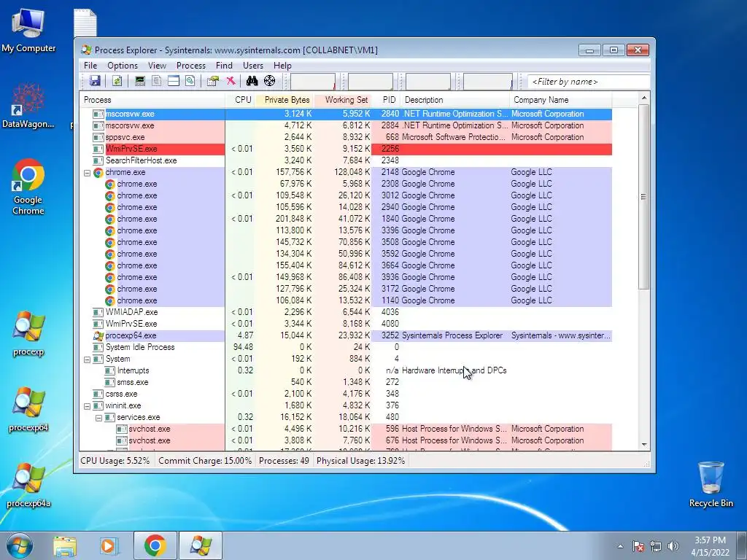Sort by the Process column header
The image size is (747, 560).
[152, 100]
